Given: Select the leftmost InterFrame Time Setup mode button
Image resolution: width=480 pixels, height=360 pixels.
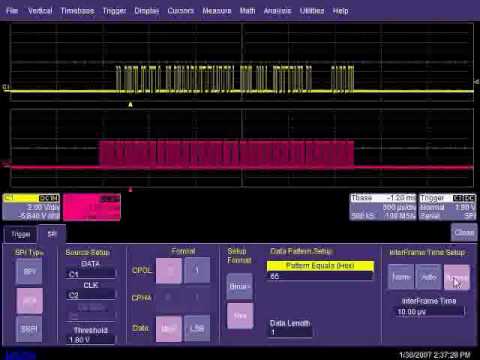Looking at the screenshot, I should coord(401,277).
